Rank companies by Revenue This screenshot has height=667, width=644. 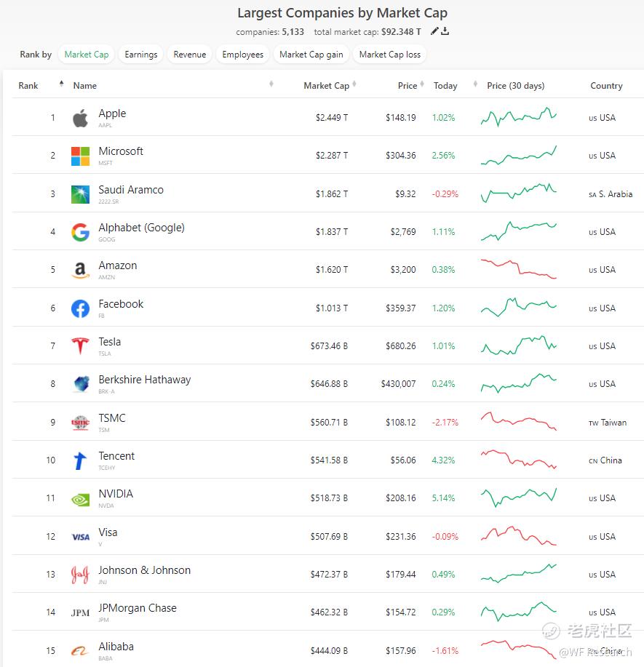189,55
